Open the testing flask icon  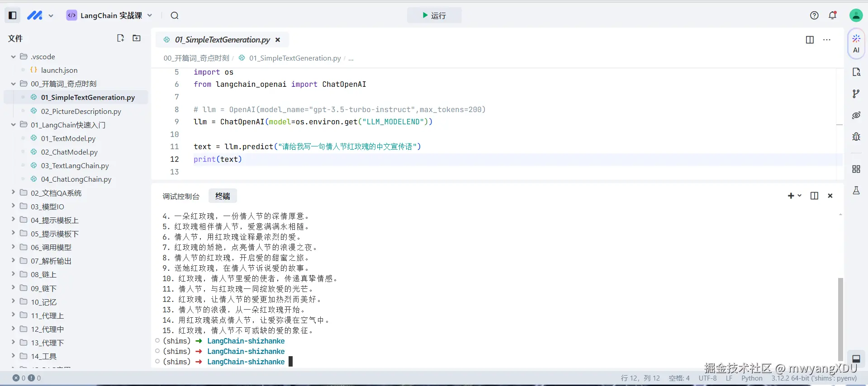[856, 190]
